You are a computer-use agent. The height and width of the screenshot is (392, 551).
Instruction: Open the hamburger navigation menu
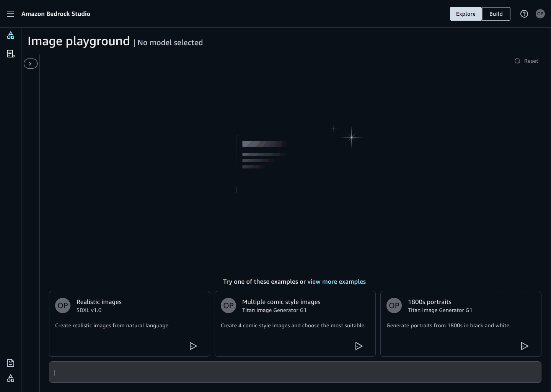(11, 14)
